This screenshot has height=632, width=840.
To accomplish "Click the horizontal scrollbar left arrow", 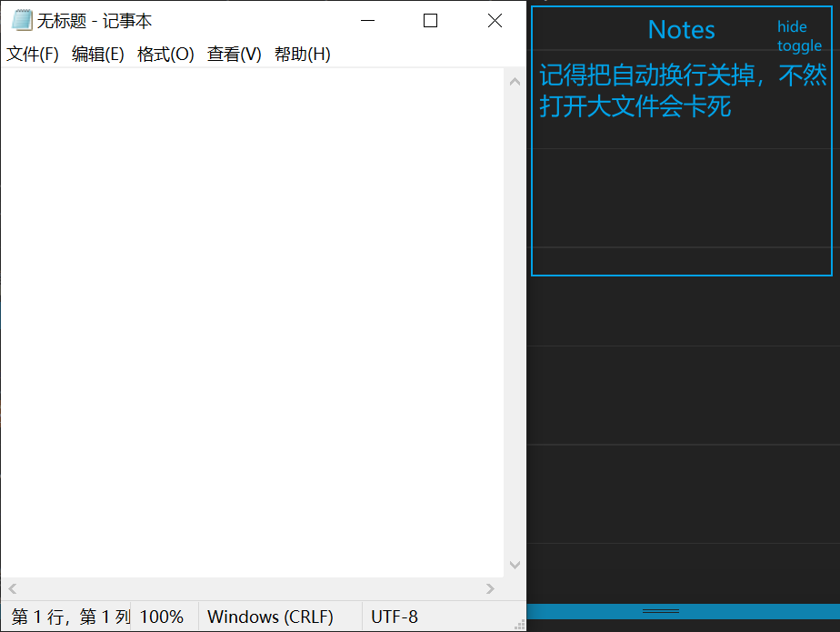I will 13,588.
